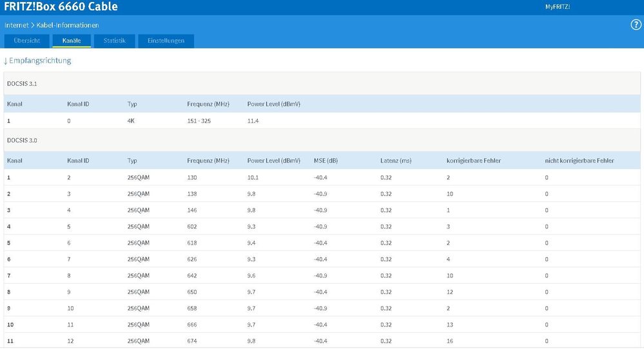Open the Statistik tab
This screenshot has height=349, width=644.
tap(115, 41)
